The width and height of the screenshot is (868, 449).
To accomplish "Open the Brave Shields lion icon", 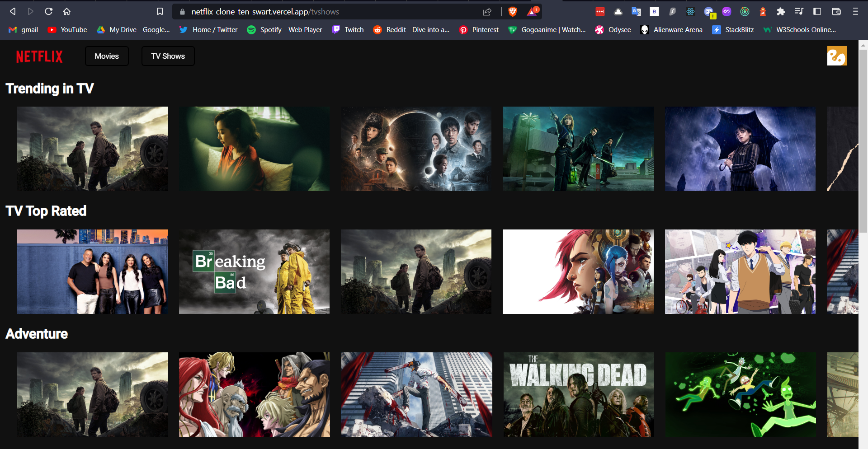I will pos(513,12).
